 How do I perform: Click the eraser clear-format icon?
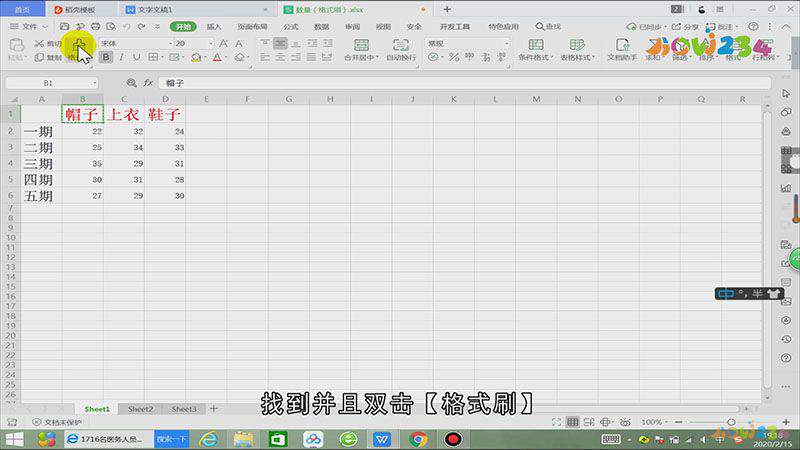[x=239, y=57]
